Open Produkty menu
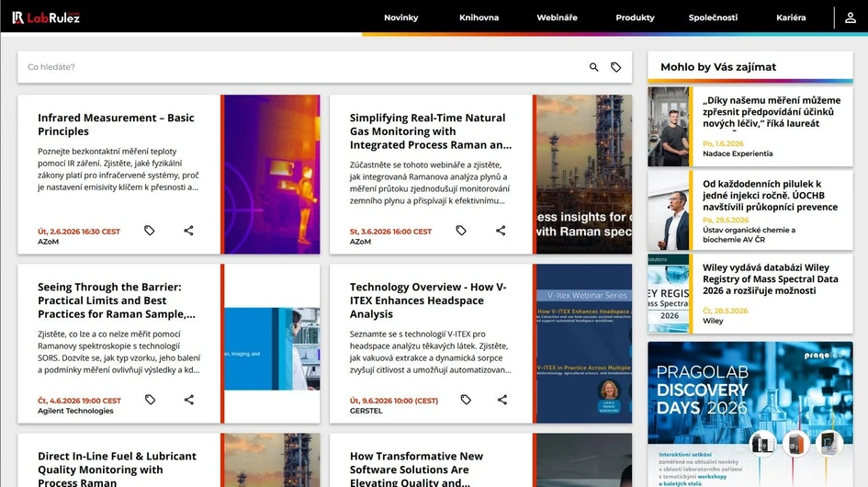 click(635, 17)
